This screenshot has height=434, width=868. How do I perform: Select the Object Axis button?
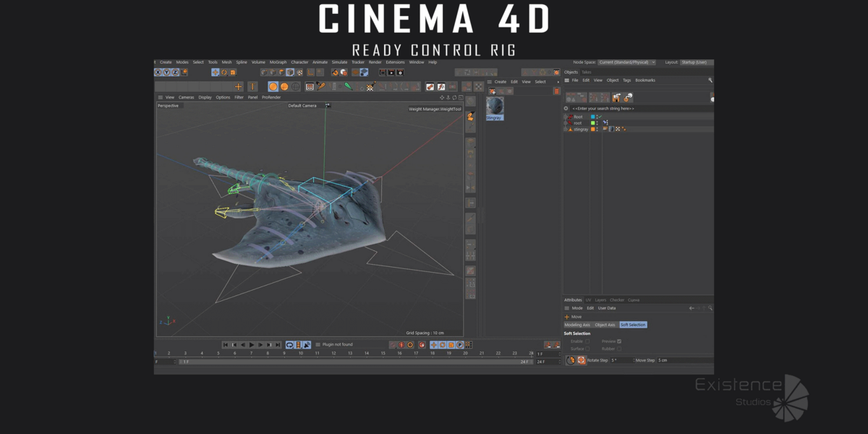[605, 325]
